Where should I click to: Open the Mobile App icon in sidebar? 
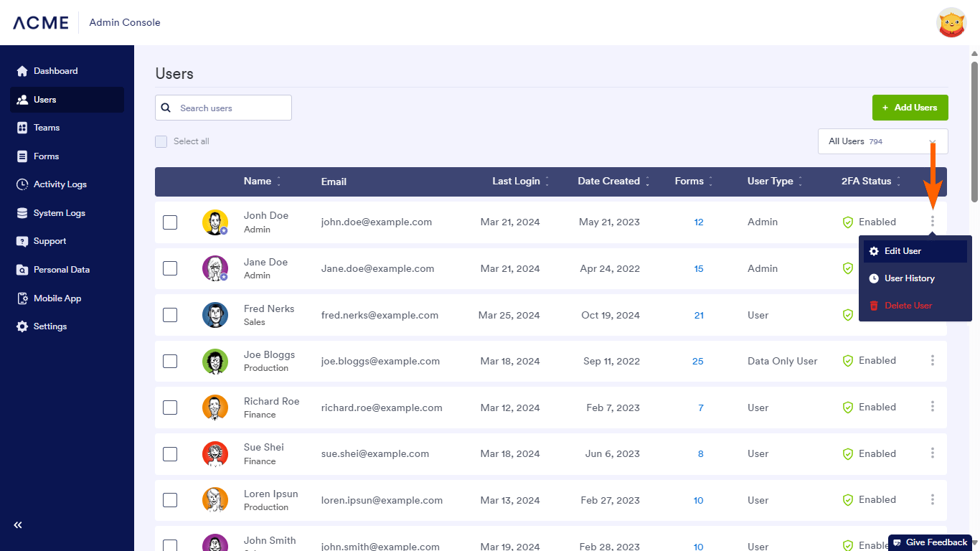[22, 298]
